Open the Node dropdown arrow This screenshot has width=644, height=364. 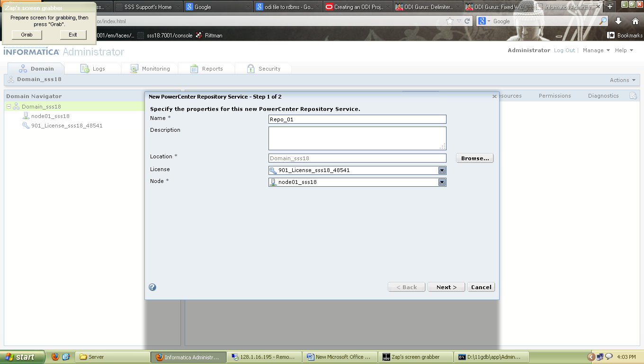click(442, 182)
